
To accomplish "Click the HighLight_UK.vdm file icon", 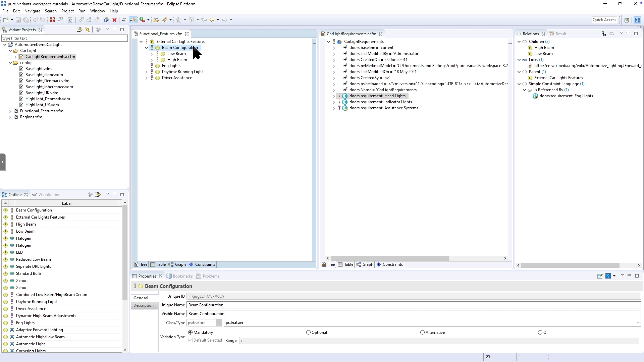I will [21, 105].
